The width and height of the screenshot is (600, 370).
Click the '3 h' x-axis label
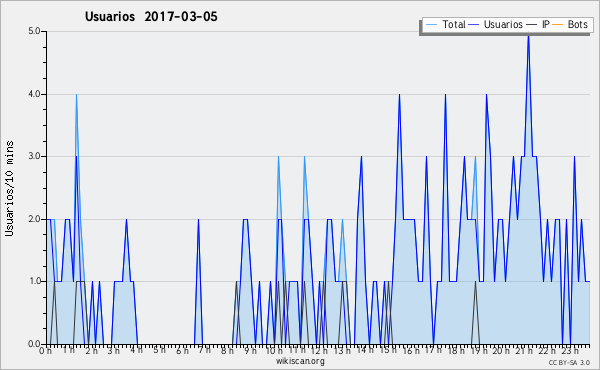click(x=114, y=351)
